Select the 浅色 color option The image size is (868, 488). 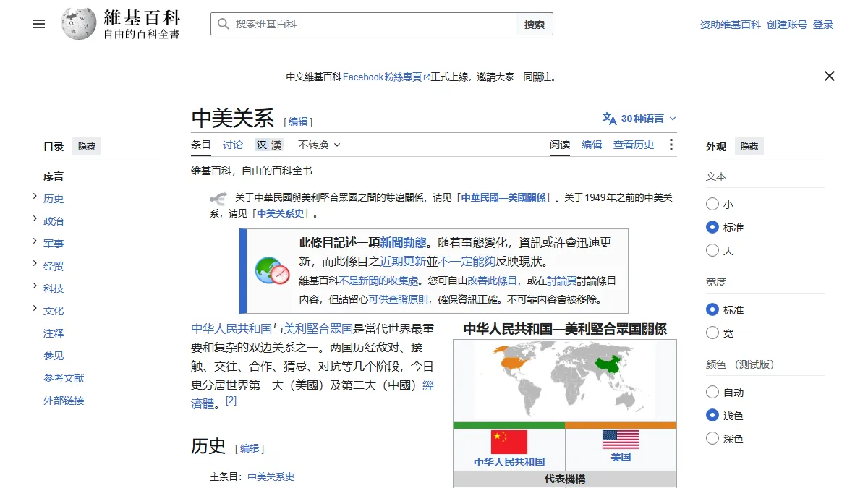pyautogui.click(x=712, y=415)
